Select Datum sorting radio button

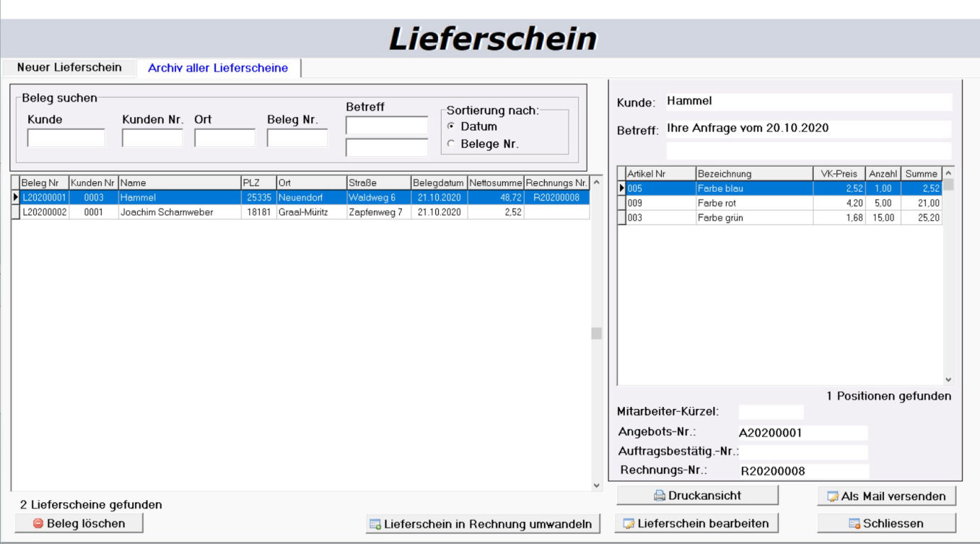coord(451,126)
